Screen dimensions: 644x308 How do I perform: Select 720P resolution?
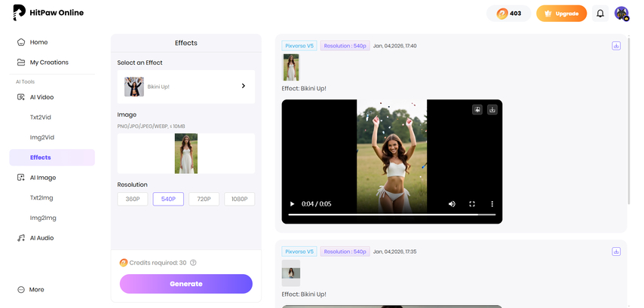[x=204, y=199]
